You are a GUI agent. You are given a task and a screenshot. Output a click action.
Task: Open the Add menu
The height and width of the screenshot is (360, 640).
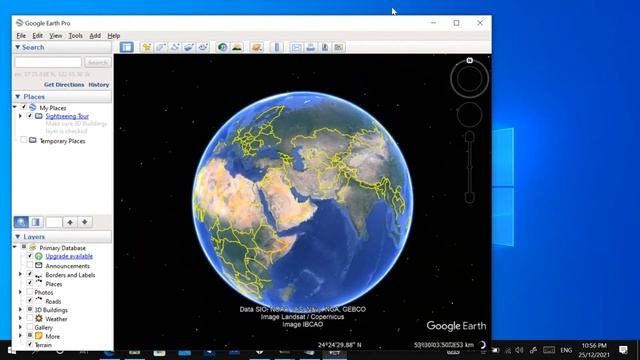(x=95, y=36)
